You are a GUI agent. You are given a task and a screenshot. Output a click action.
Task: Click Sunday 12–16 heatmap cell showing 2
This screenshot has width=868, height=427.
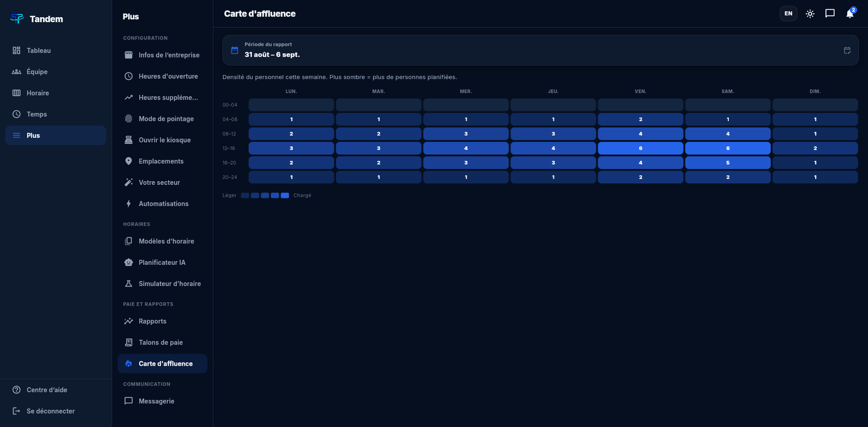pyautogui.click(x=815, y=148)
